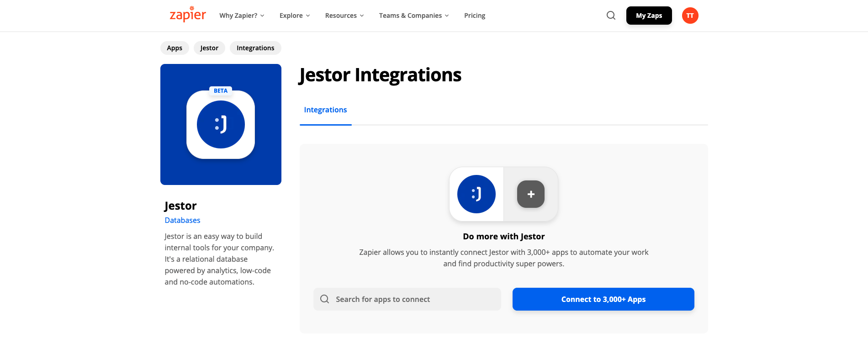
Task: Click the magnifier icon inside app search field
Action: coord(325,299)
